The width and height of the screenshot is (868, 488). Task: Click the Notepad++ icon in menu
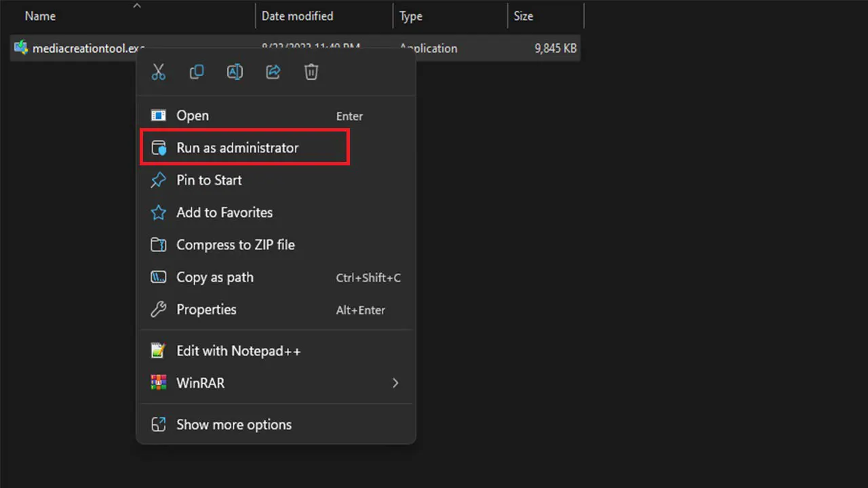pyautogui.click(x=158, y=350)
